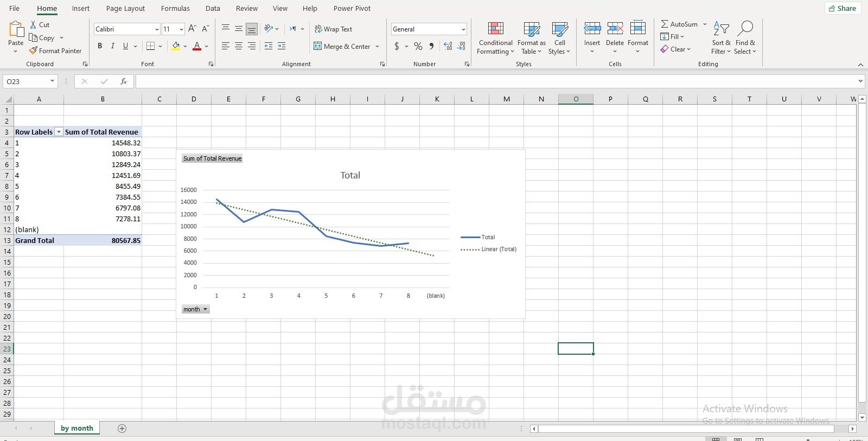Viewport: 868px width, 441px height.
Task: Click the Share button
Action: pos(843,8)
